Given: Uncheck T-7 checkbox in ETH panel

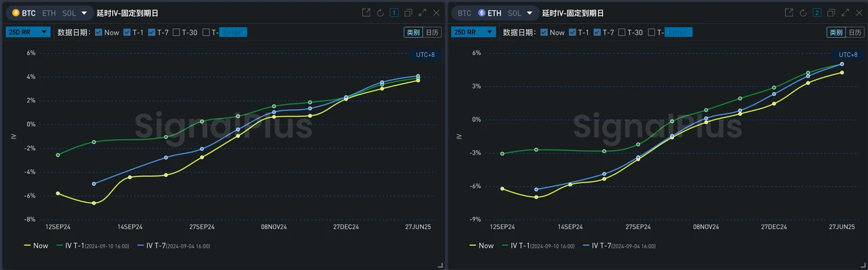Looking at the screenshot, I should coord(597,32).
